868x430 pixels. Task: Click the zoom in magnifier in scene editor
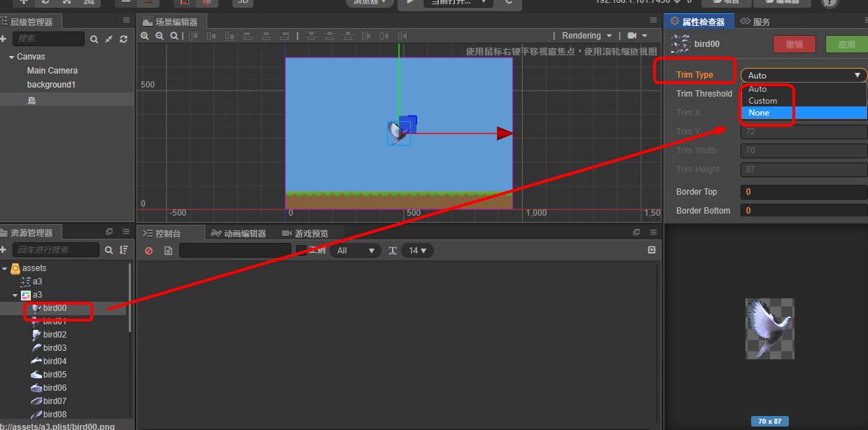[x=145, y=36]
